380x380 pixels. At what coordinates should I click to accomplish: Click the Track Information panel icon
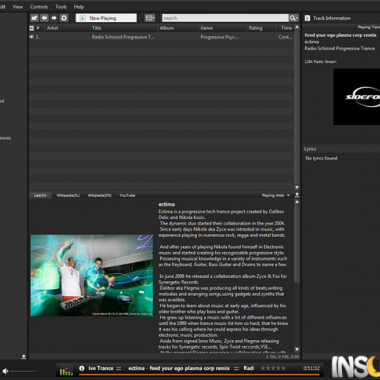[307, 18]
